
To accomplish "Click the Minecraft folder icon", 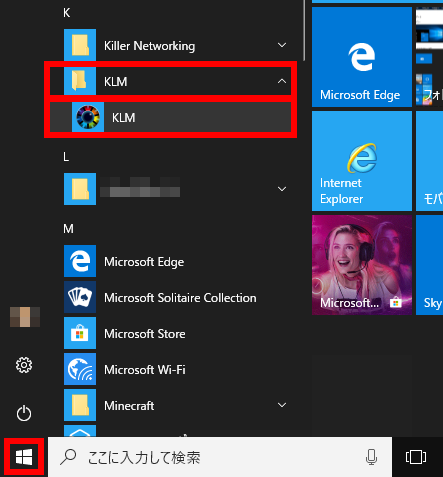I will [80, 405].
